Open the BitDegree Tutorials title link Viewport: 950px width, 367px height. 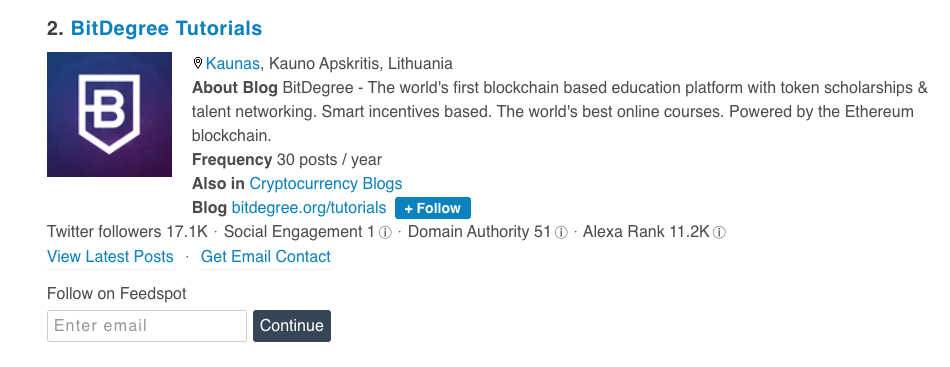(x=166, y=28)
